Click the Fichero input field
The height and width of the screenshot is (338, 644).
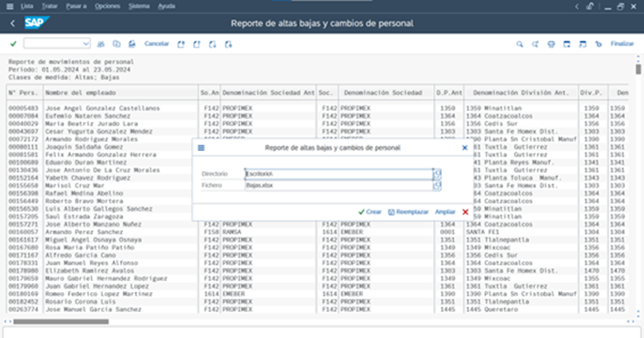point(339,186)
